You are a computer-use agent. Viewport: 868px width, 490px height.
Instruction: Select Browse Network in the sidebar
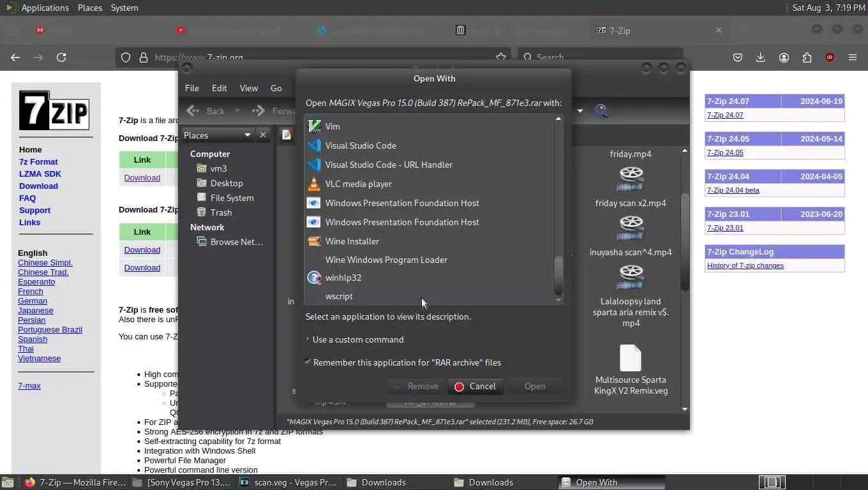coord(236,242)
